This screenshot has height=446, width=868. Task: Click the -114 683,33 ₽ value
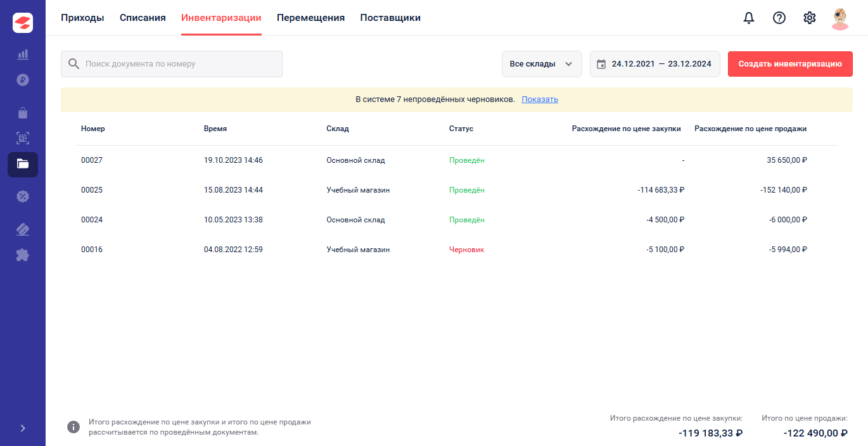point(661,190)
